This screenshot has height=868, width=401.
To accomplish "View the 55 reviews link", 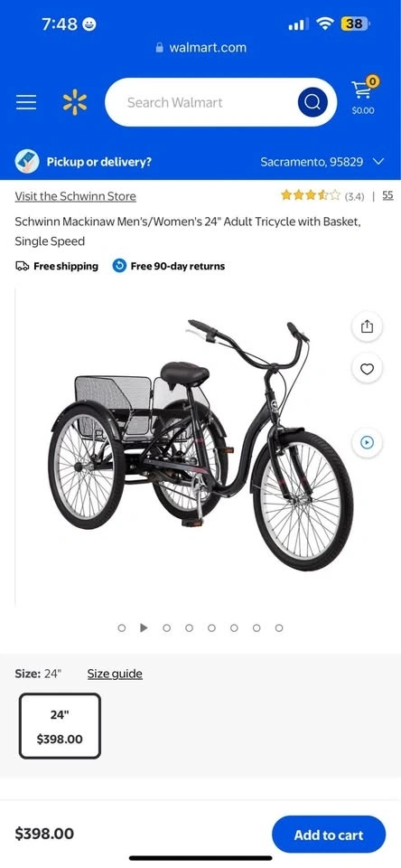I will coord(387,195).
